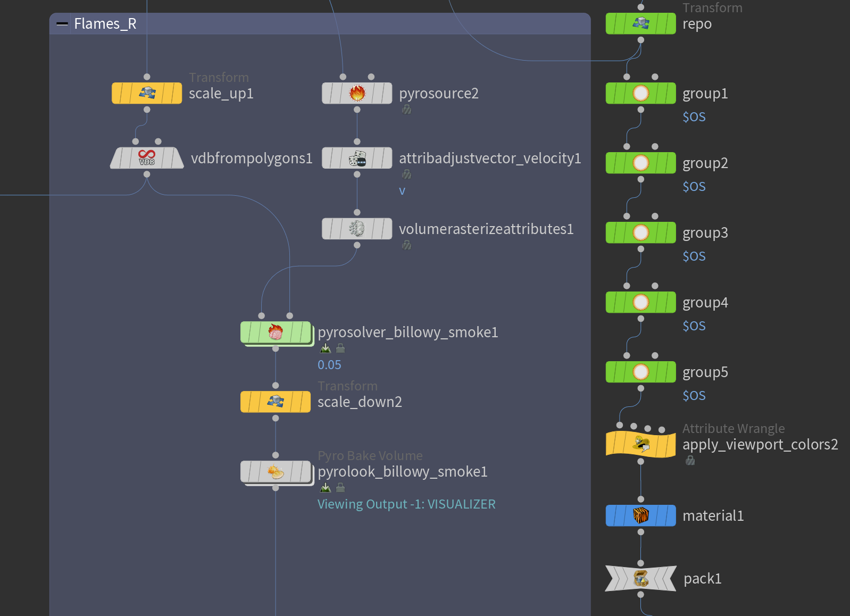Click the apply_viewport_colors2 wrangle icon
Image resolution: width=850 pixels, height=616 pixels.
(641, 444)
